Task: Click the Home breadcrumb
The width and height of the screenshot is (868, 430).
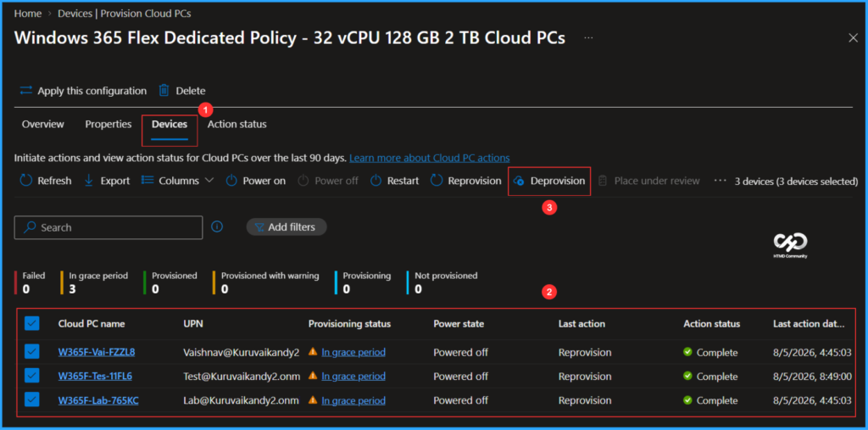Action: pyautogui.click(x=27, y=14)
